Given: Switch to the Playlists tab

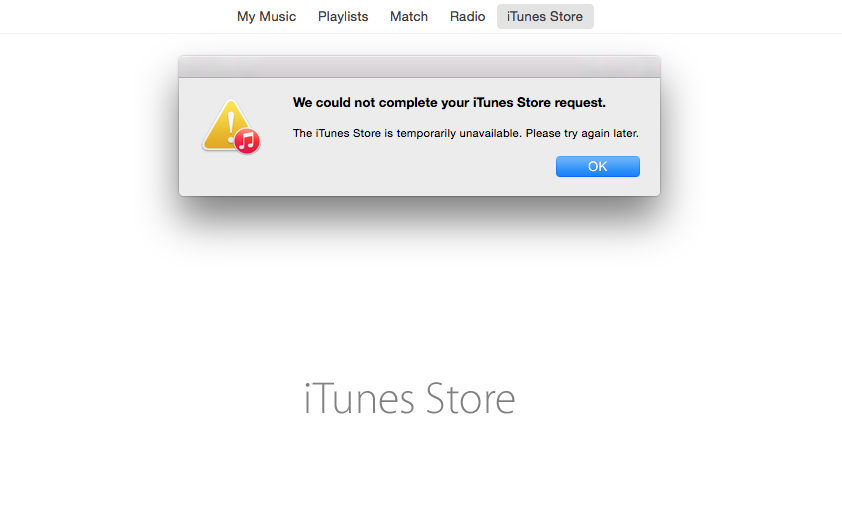Looking at the screenshot, I should coord(343,17).
